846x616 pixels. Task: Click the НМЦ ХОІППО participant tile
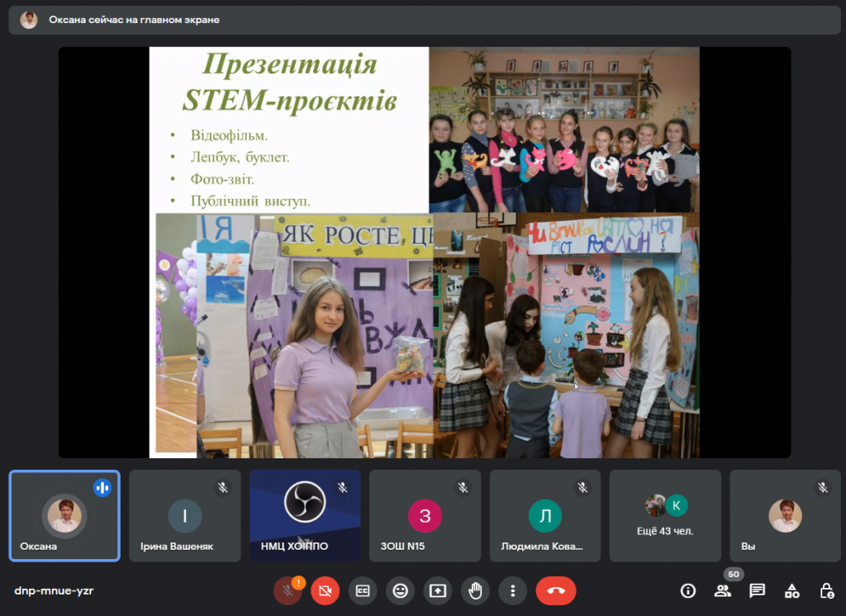305,515
